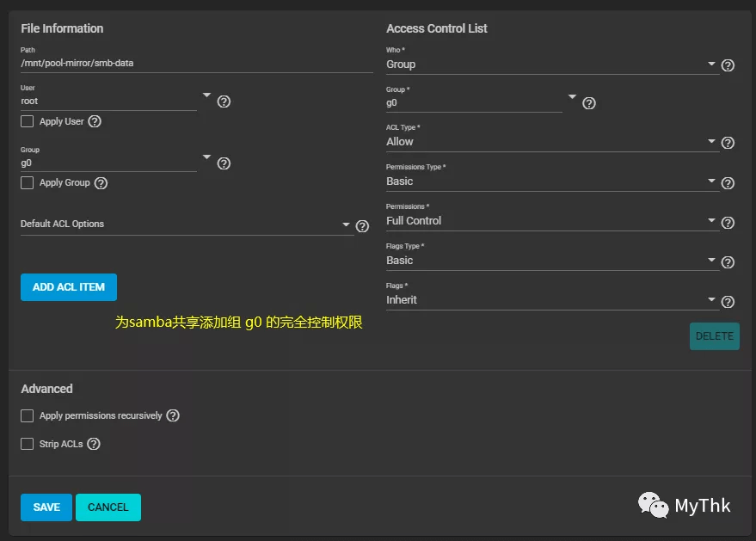The image size is (756, 541).
Task: Click the Path field /mnt/pool-mirror/smb-data
Action: pos(197,63)
